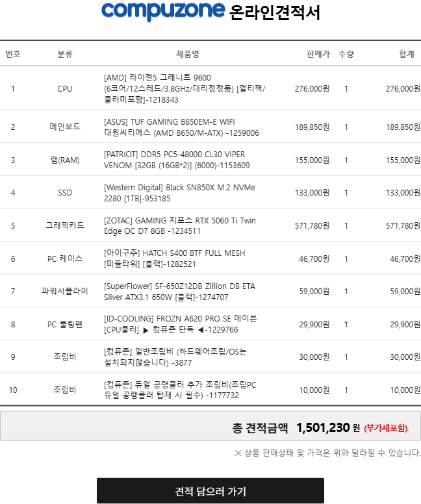The height and width of the screenshot is (504, 421).
Task: Open the ID-COOLING FROZN A620 PRO SE cooler
Action: [180, 324]
